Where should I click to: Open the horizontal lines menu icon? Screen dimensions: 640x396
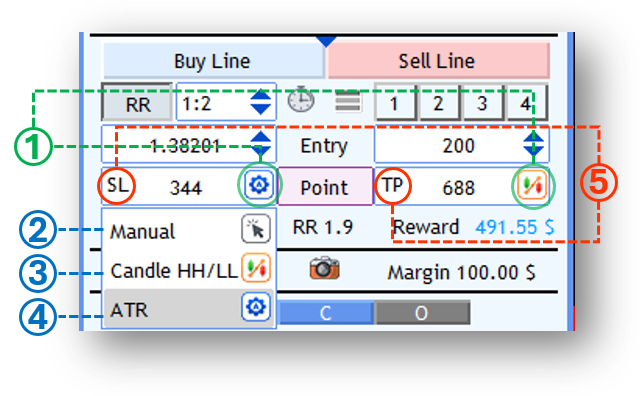tap(348, 101)
